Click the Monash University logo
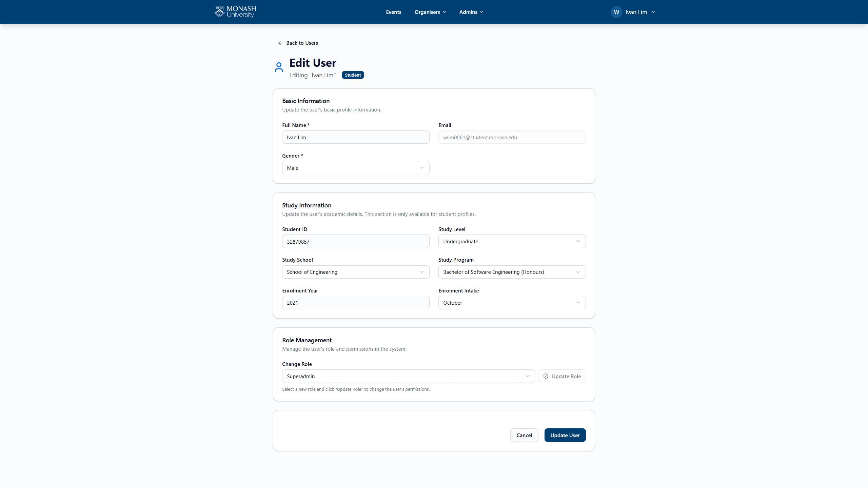The height and width of the screenshot is (488, 868). (235, 12)
